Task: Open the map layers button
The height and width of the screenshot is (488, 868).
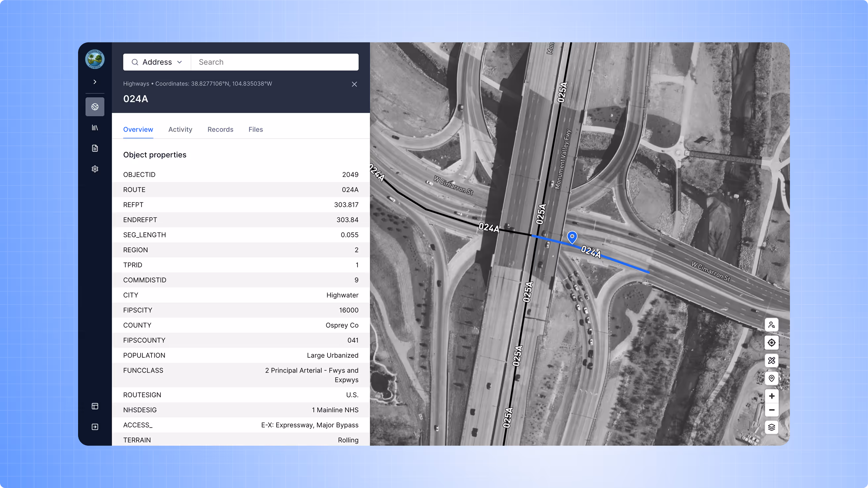Action: point(771,427)
